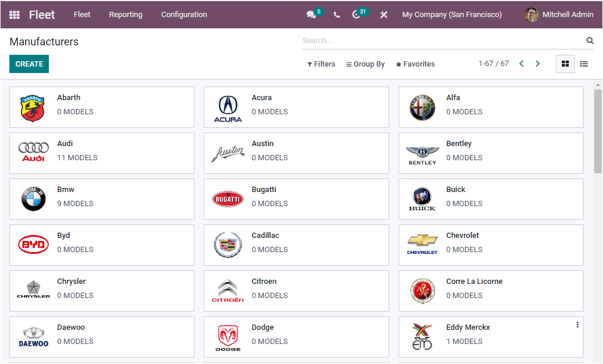Click the phone calls icon
Image resolution: width=603 pixels, height=364 pixels.
click(336, 15)
